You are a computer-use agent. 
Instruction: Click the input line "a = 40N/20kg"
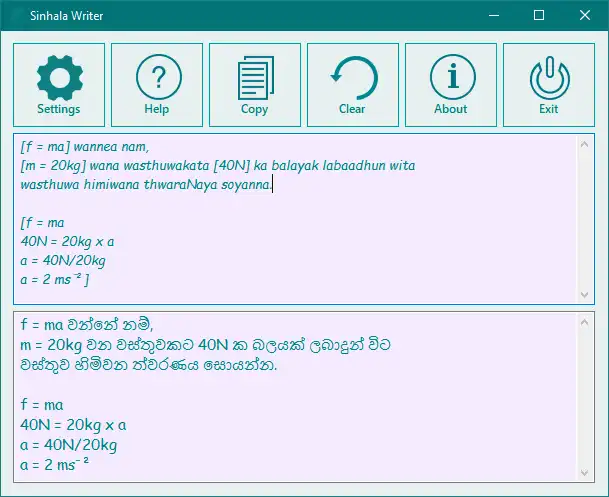coord(63,261)
